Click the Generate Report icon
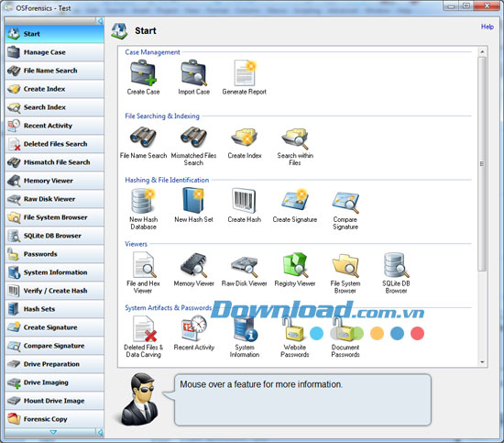This screenshot has height=443, width=504. point(245,73)
